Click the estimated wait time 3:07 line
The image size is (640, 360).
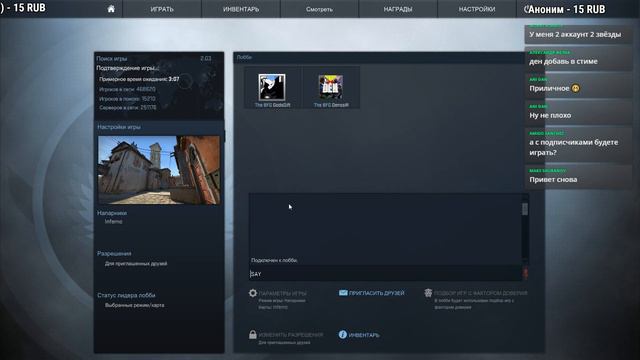pos(139,79)
